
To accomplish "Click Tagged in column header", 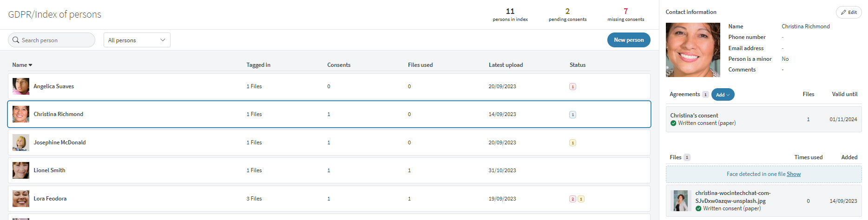I will point(258,65).
